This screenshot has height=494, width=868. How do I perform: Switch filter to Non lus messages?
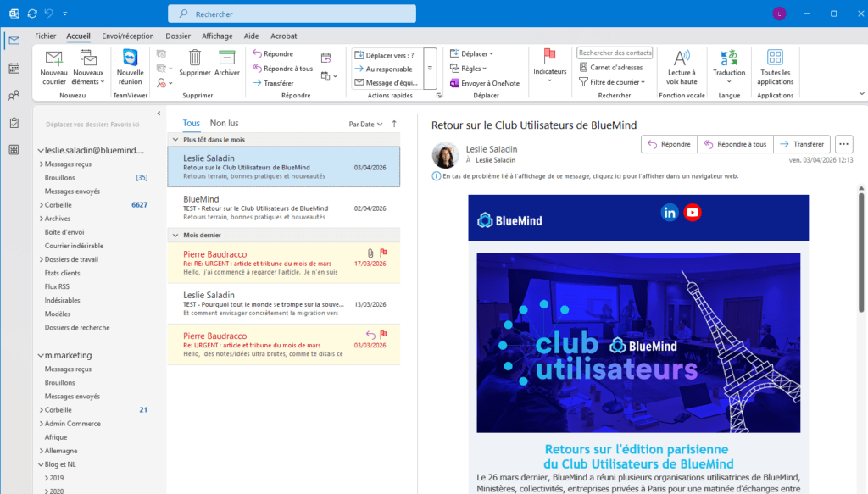(x=224, y=123)
